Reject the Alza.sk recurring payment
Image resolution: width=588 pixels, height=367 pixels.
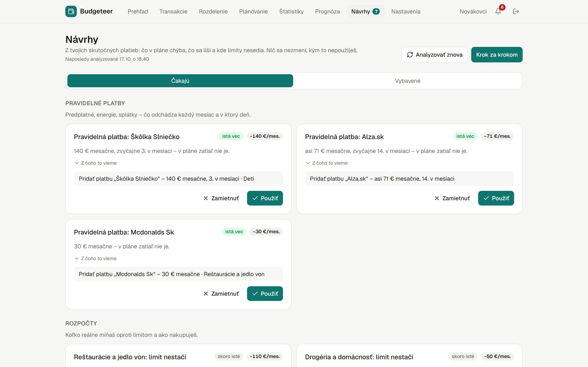pyautogui.click(x=452, y=198)
